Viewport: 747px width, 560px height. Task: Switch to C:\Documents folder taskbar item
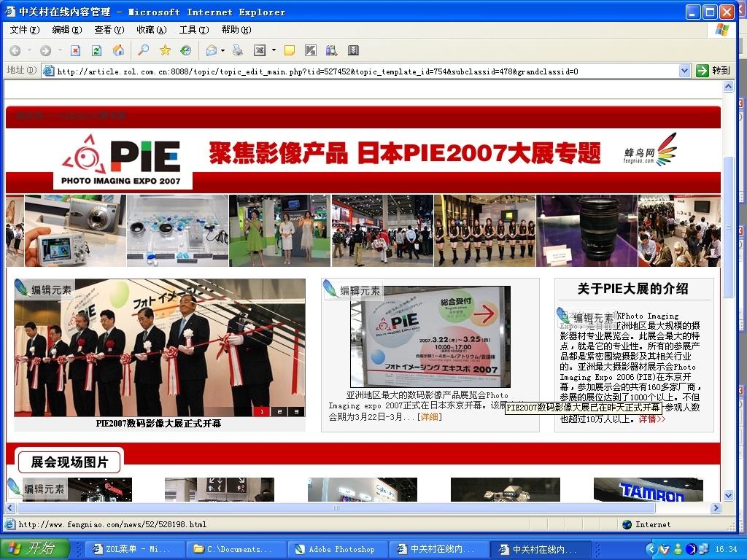click(238, 549)
